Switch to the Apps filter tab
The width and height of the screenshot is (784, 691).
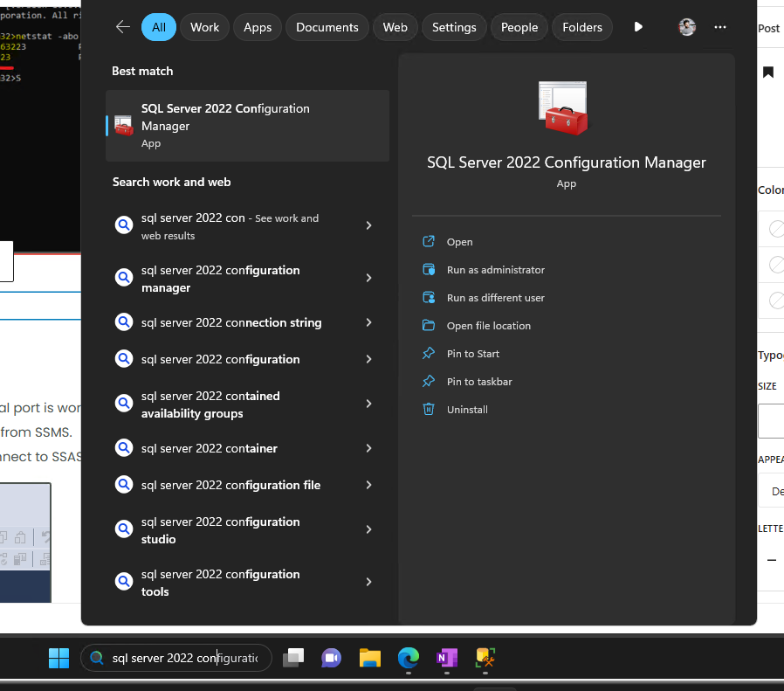pos(258,27)
